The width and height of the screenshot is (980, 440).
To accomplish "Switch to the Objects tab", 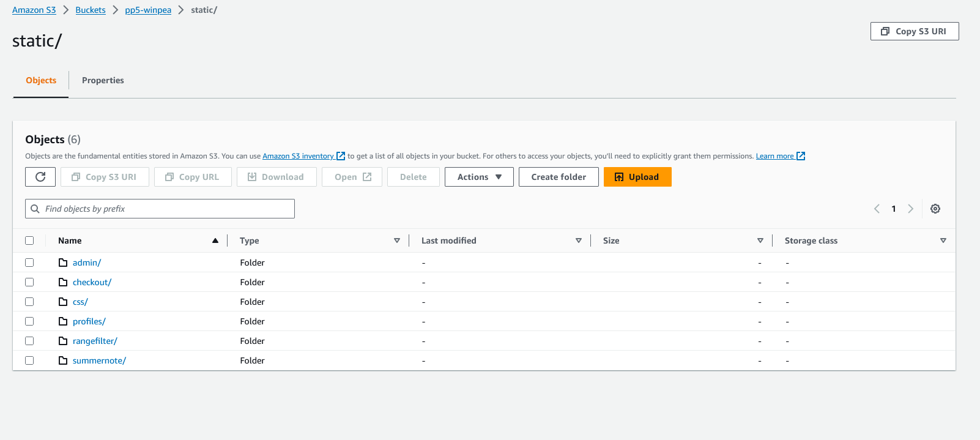I will 41,80.
